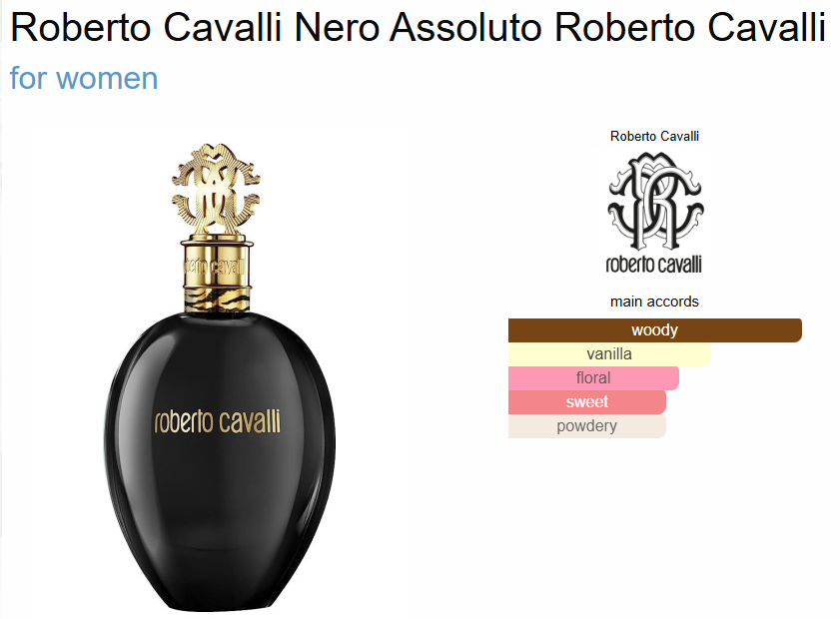Select the vanilla accord bar
The width and height of the screenshot is (840, 619).
pyautogui.click(x=609, y=354)
